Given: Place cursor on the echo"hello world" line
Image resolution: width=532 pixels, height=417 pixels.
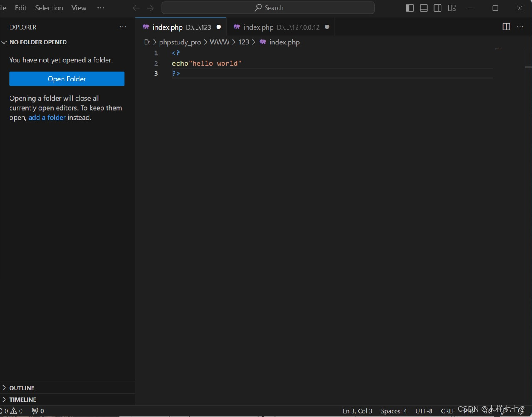Looking at the screenshot, I should (207, 63).
